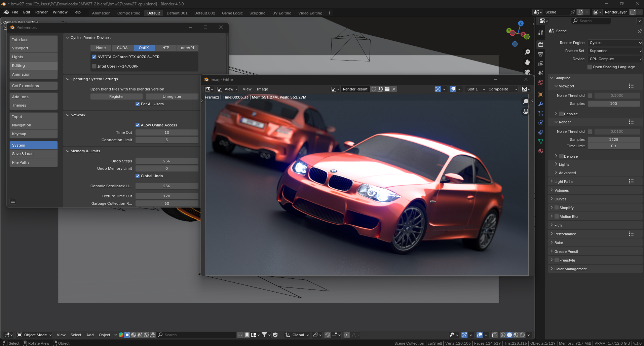Collapse the Sampling panel

click(x=562, y=78)
